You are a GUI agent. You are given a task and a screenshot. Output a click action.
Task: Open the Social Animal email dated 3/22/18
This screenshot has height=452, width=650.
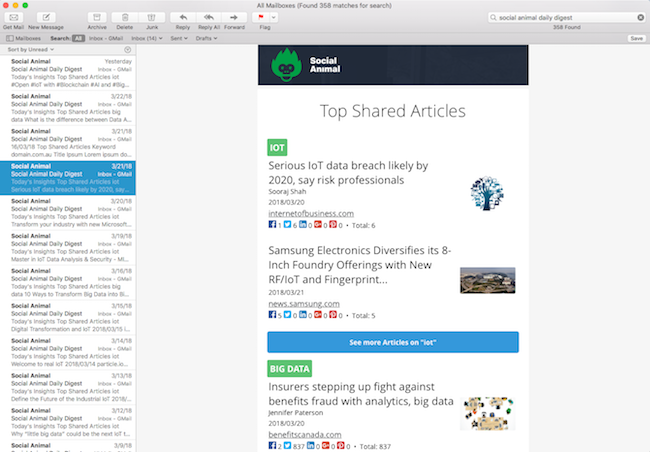68,108
